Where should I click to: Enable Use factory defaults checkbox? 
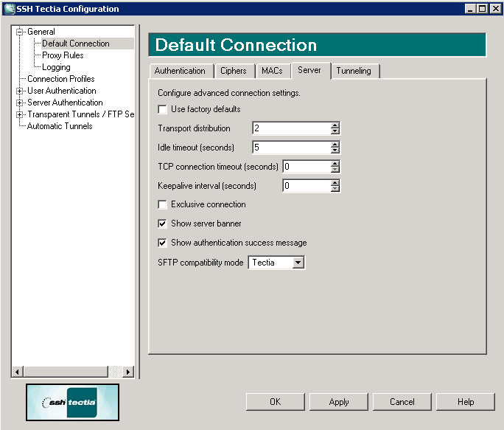point(162,109)
